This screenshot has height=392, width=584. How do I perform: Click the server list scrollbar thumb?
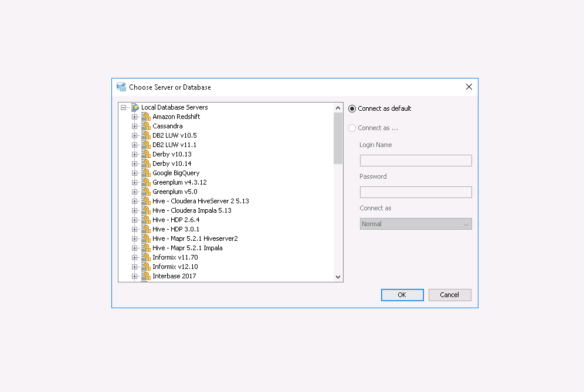[x=338, y=138]
